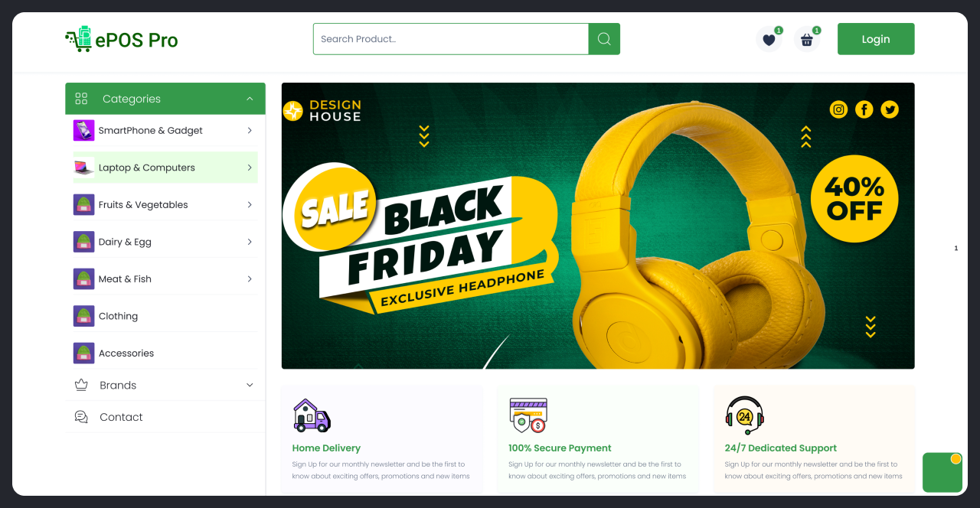Click the green search magnifier button
This screenshot has height=508, width=980.
(x=604, y=39)
